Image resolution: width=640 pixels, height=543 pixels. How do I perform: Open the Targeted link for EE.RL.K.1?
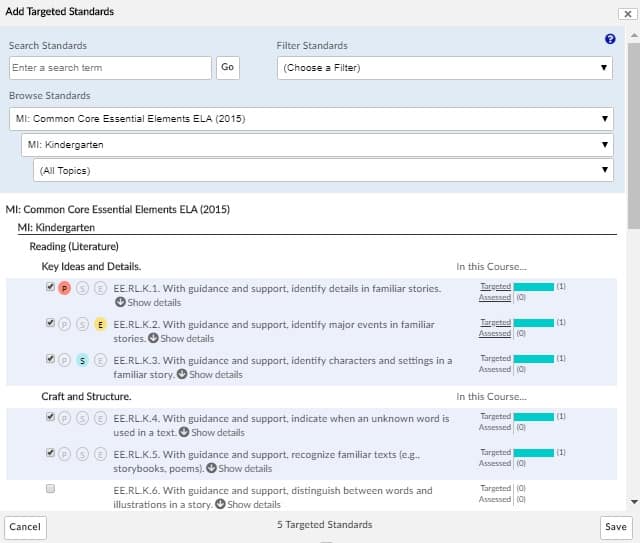coord(496,286)
